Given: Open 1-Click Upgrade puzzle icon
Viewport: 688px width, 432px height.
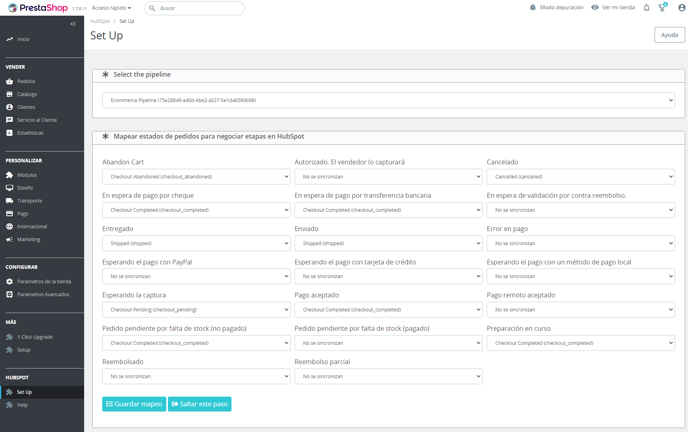Looking at the screenshot, I should (9, 337).
